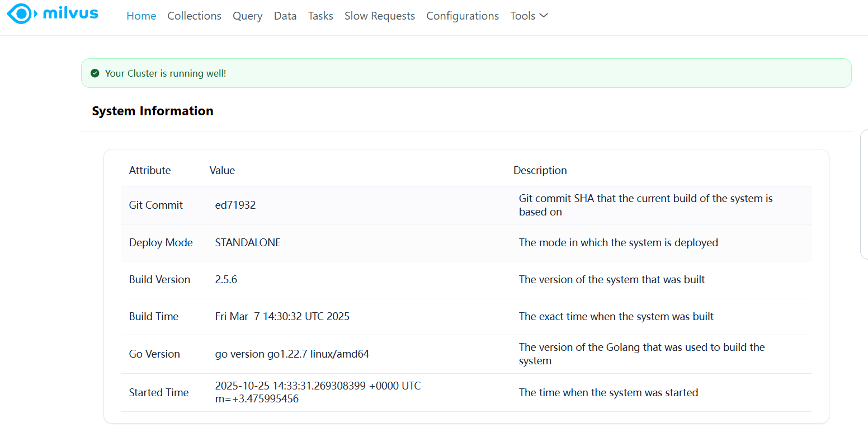Click 'The version of the system that was built'

click(x=612, y=279)
